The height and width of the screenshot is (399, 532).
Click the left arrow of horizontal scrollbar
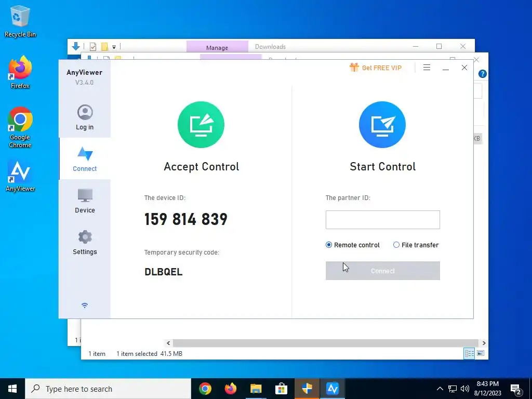point(168,343)
